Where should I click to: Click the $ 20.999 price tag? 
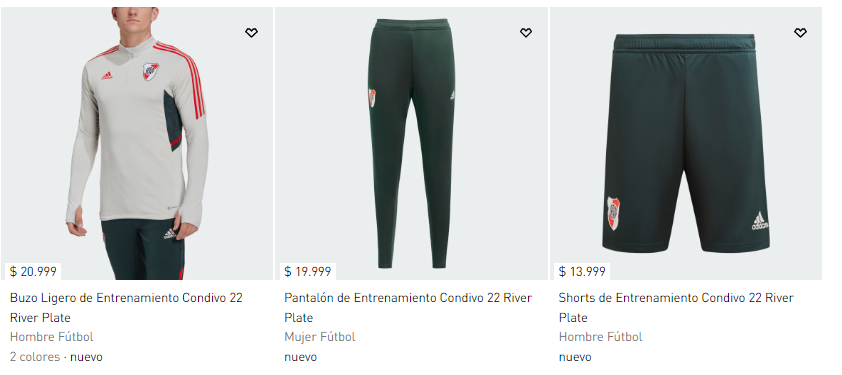33,271
